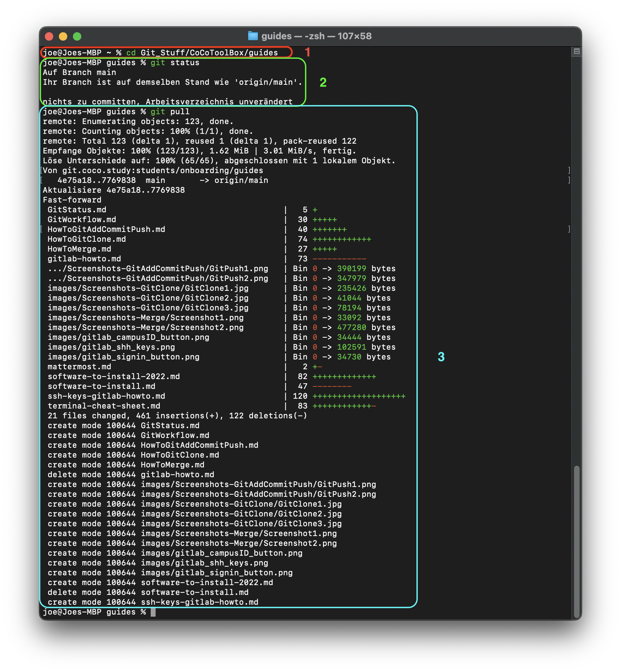Click 'images/gitlab_signin_button.png' diffstat row
Screen dimensions: 621x672
219,357
